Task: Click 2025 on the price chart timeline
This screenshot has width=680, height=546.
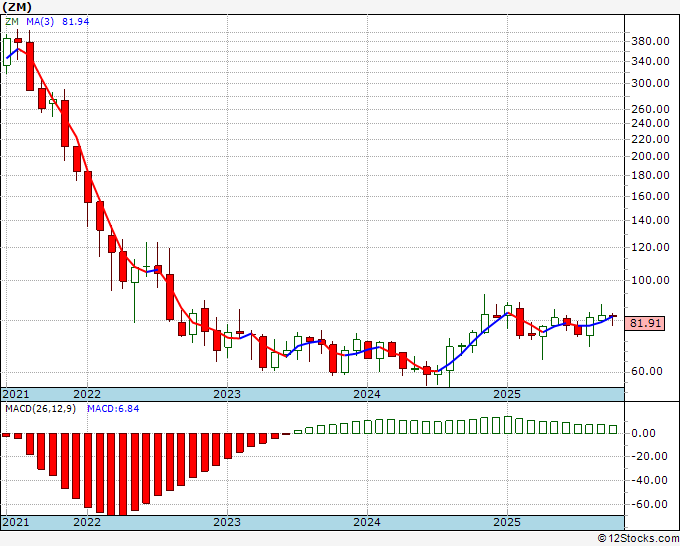Action: pyautogui.click(x=507, y=394)
